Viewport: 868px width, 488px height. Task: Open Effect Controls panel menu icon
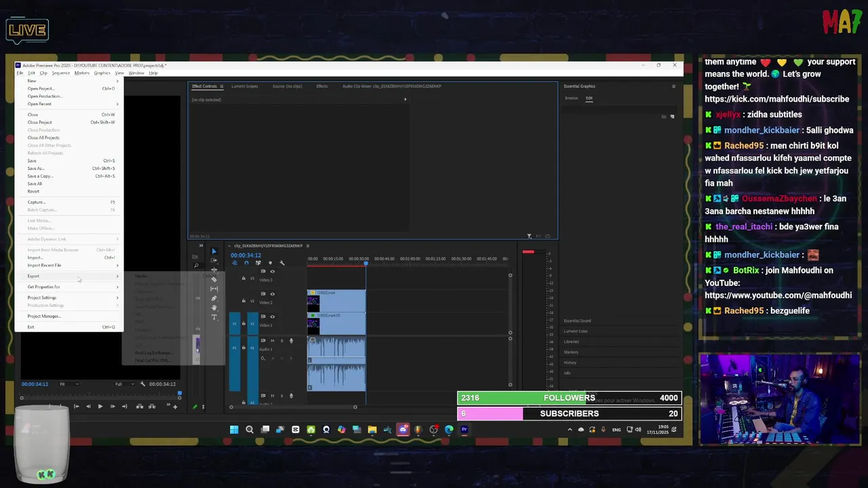click(x=221, y=86)
